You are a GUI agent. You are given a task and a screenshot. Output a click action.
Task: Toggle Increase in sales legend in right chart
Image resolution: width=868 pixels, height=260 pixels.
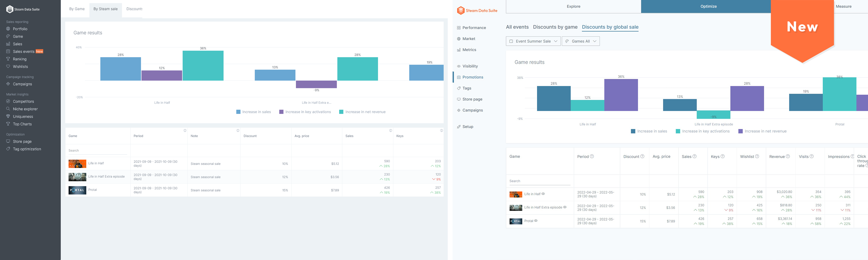click(x=649, y=131)
